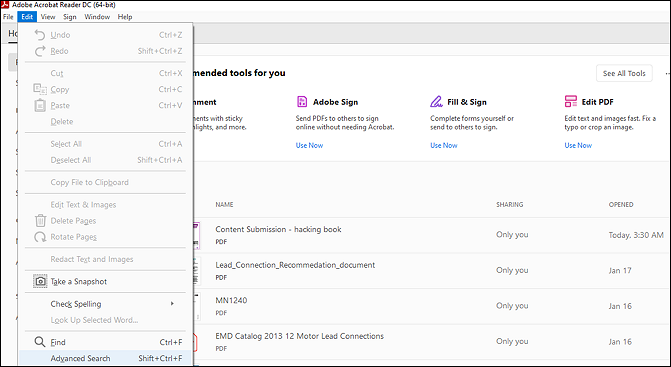
Task: Click the Fill & Sign pen icon
Action: (x=436, y=101)
